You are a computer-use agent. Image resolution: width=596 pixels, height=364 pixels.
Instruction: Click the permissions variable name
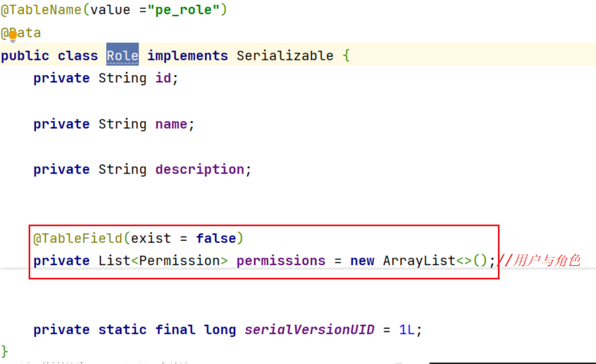click(x=281, y=261)
